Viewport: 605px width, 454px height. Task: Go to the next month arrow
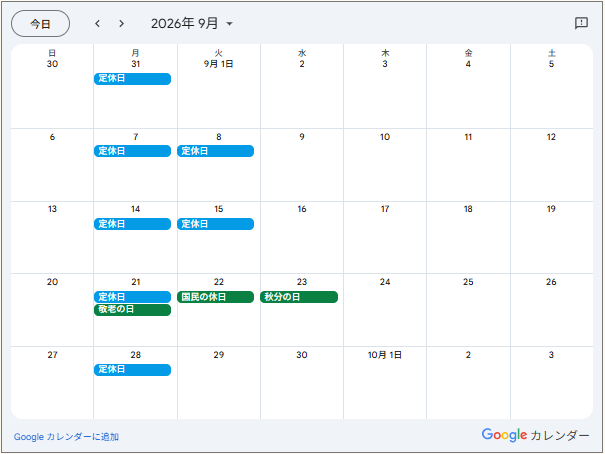(x=122, y=24)
